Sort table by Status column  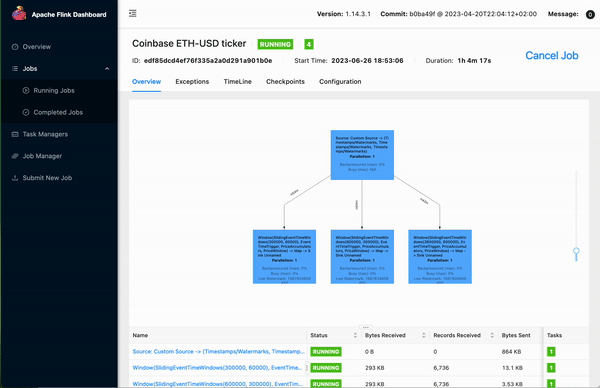click(x=355, y=335)
